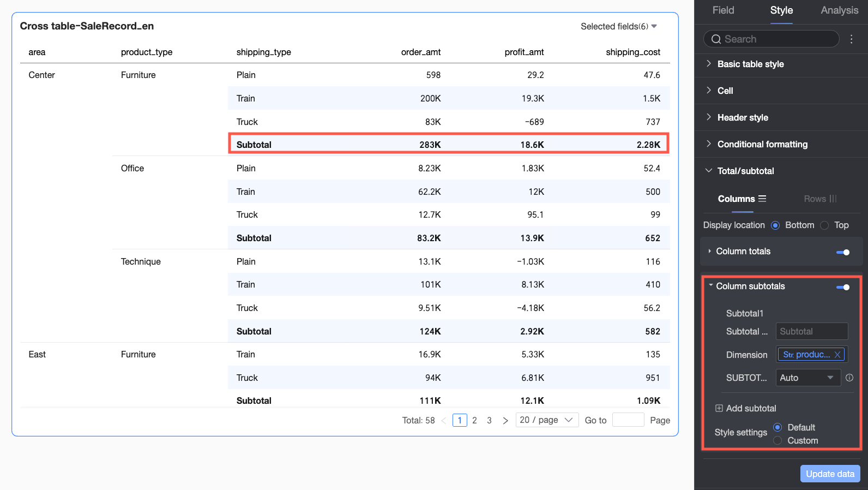
Task: Disable the Column subtotals switch
Action: pyautogui.click(x=843, y=287)
